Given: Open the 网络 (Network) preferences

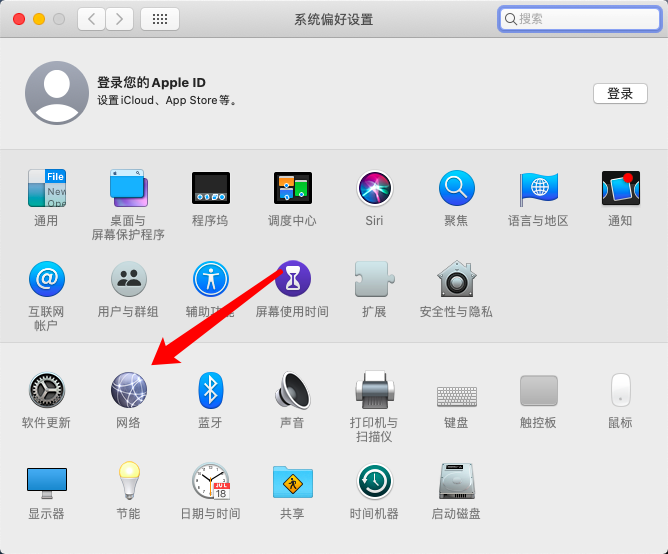Looking at the screenshot, I should [128, 390].
